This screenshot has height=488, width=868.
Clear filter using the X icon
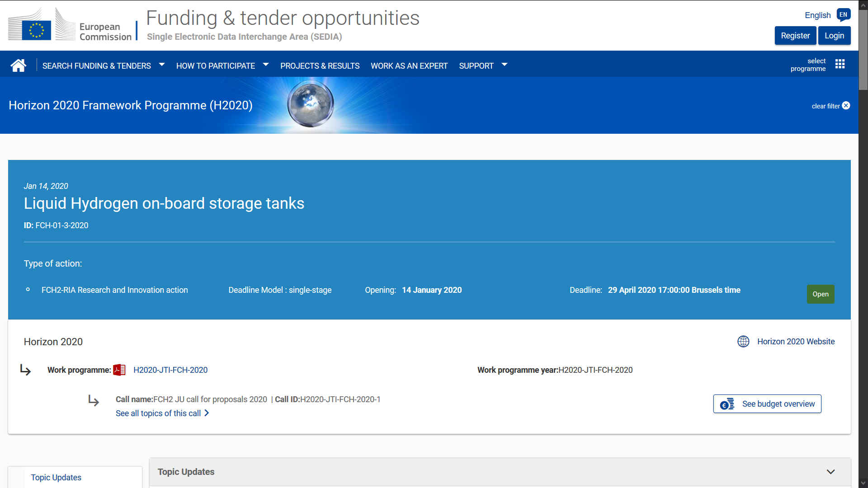coord(846,106)
